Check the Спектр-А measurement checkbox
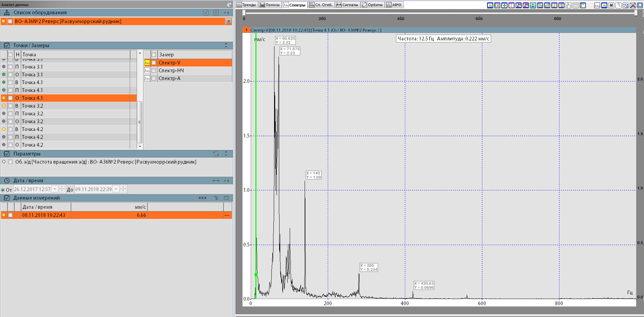The height and width of the screenshot is (317, 644). click(x=154, y=78)
